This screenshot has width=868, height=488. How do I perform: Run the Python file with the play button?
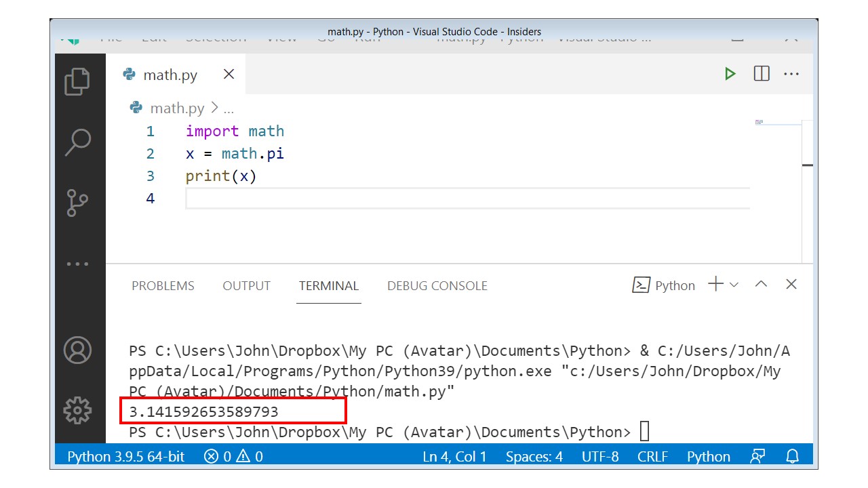[x=730, y=73]
